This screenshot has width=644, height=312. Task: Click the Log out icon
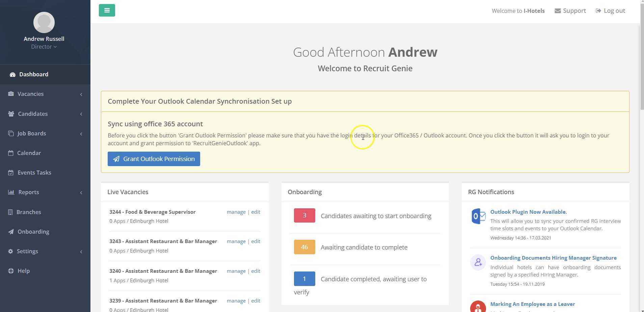tap(598, 11)
